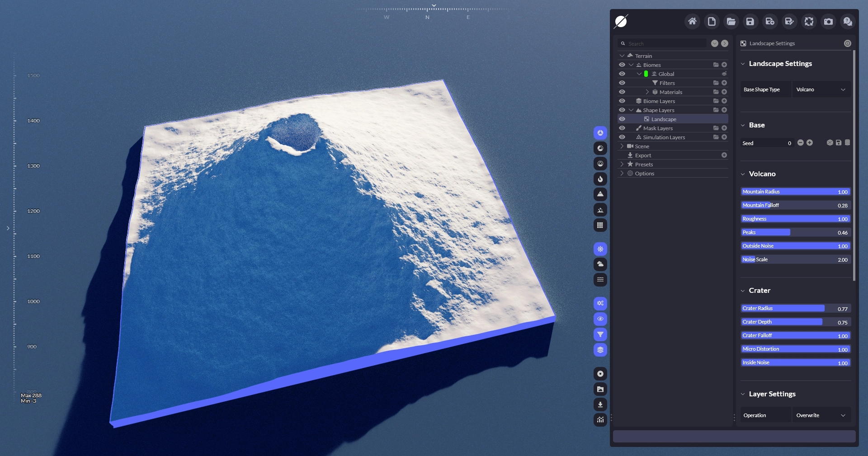Click the clouds icon in the viewport sidebar
Viewport: 868px width, 456px height.
pos(600,264)
